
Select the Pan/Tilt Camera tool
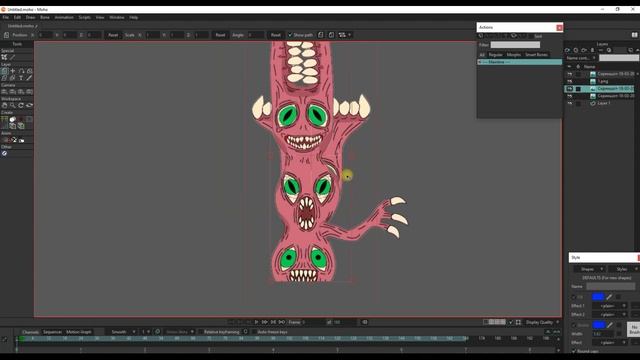pos(29,92)
